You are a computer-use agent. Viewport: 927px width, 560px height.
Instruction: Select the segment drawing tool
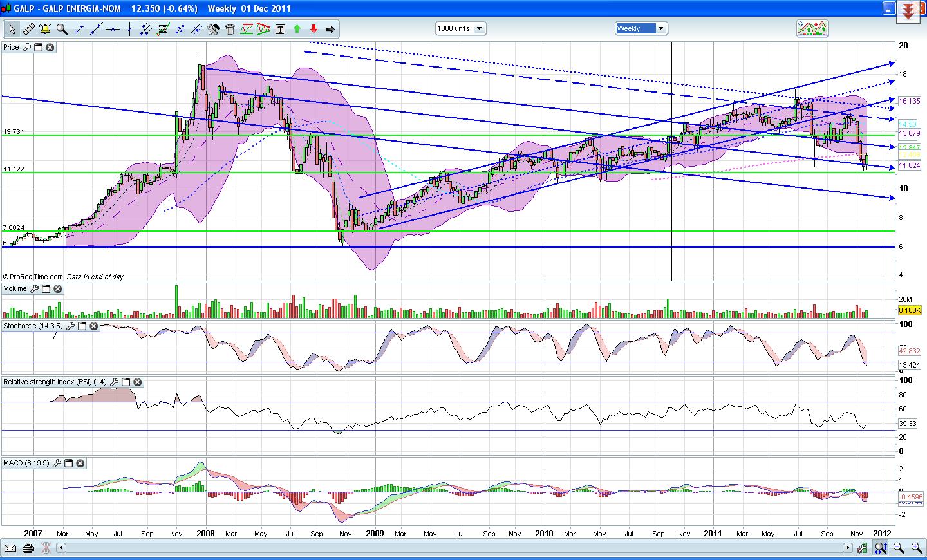click(x=79, y=29)
